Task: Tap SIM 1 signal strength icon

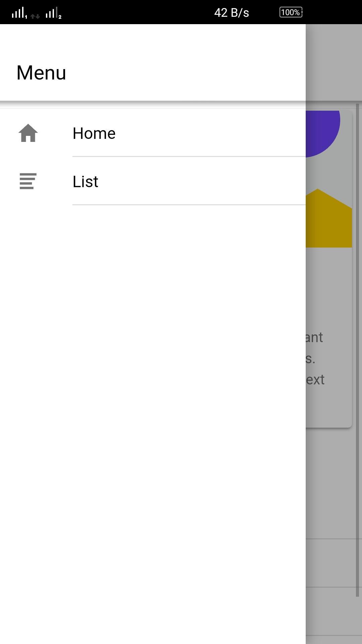Action: tap(19, 13)
